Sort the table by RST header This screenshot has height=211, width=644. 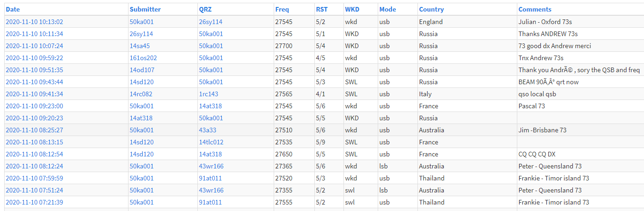(322, 9)
